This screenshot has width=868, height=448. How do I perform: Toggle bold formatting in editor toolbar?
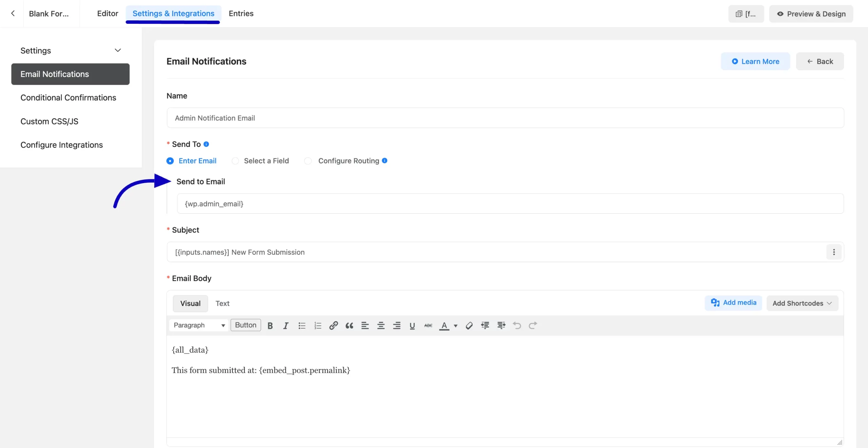pyautogui.click(x=270, y=326)
